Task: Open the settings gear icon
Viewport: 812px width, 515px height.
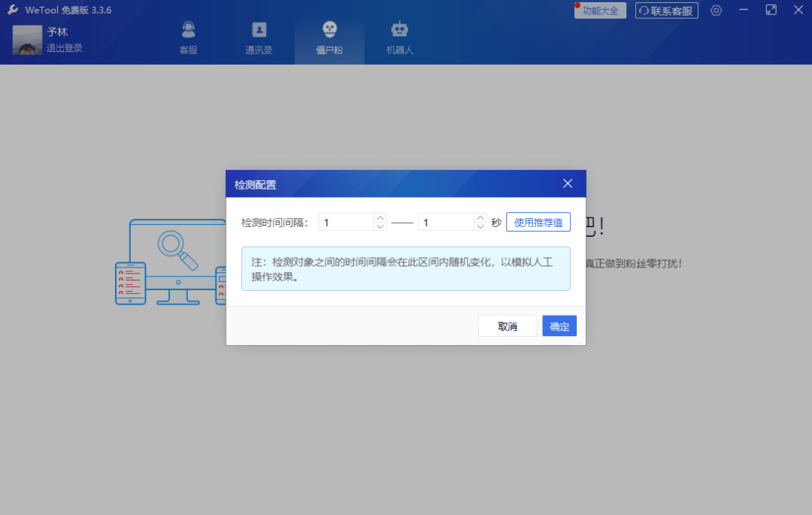Action: click(717, 11)
